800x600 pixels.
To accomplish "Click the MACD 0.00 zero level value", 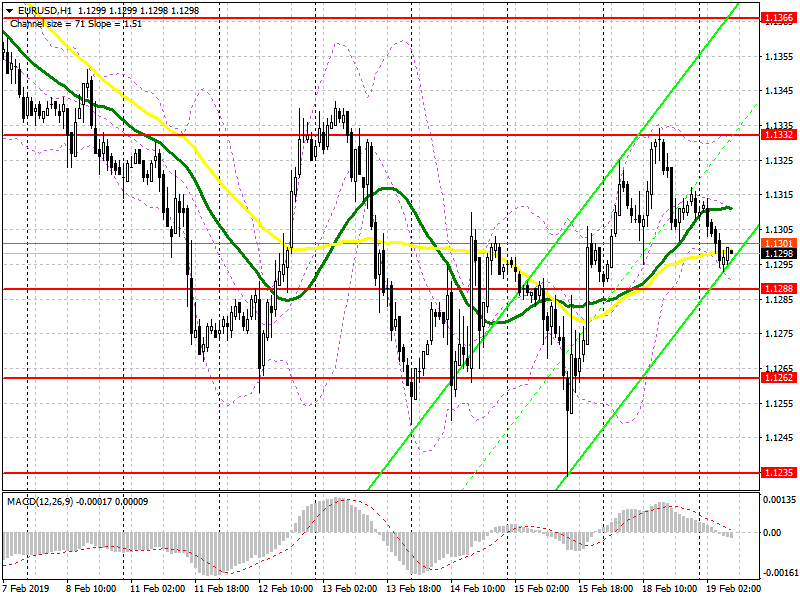I will coord(772,533).
